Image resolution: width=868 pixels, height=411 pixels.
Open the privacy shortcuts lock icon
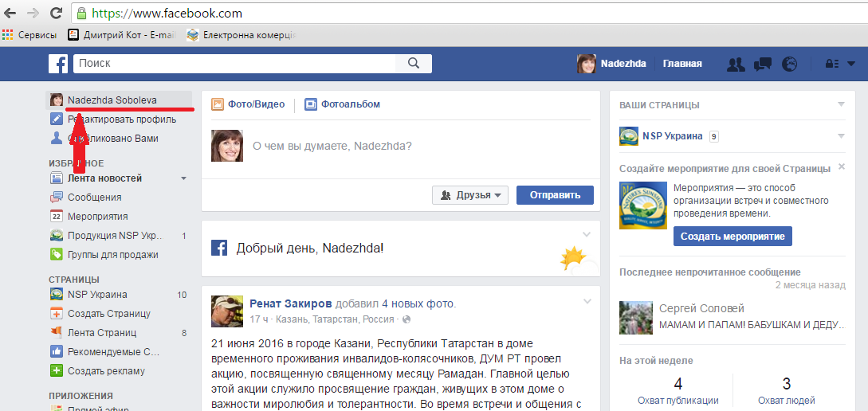tap(832, 65)
